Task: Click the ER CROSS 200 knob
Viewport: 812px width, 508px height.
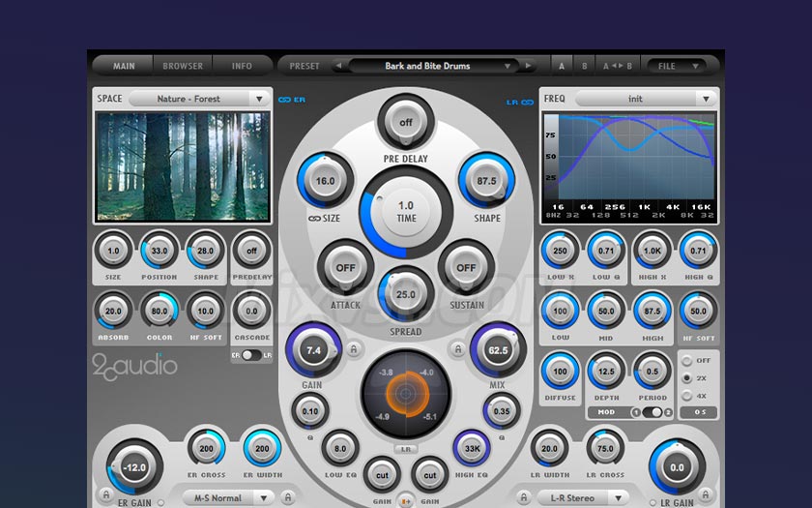Action: coord(206,448)
